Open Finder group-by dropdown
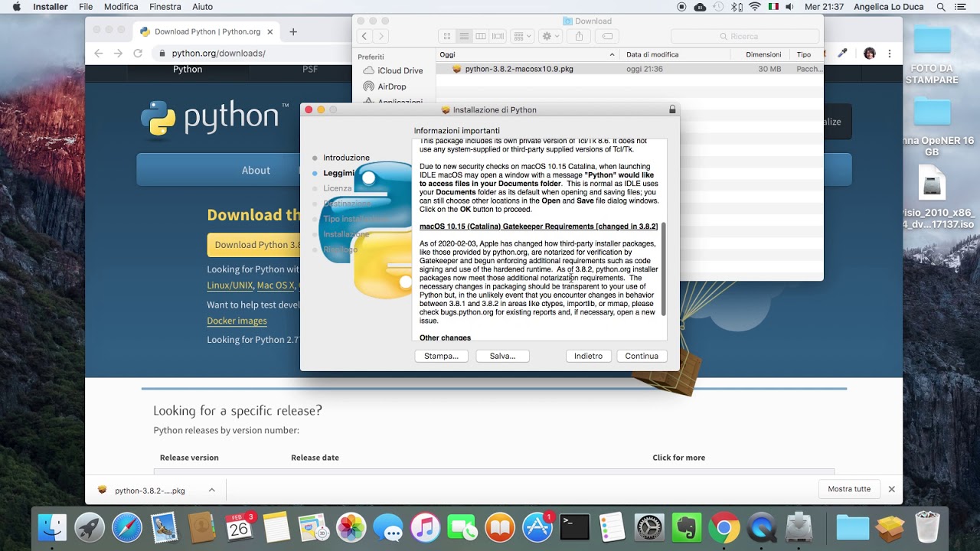This screenshot has height=551, width=980. pos(522,36)
